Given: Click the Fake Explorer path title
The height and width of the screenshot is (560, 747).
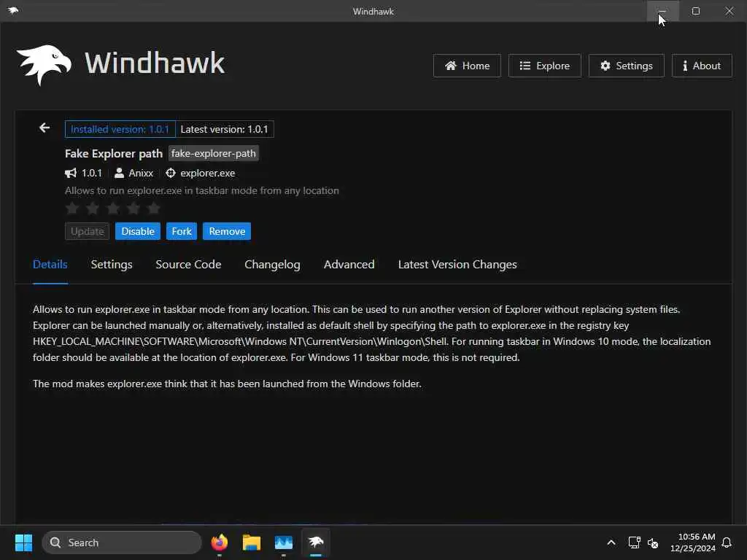Looking at the screenshot, I should pyautogui.click(x=113, y=153).
